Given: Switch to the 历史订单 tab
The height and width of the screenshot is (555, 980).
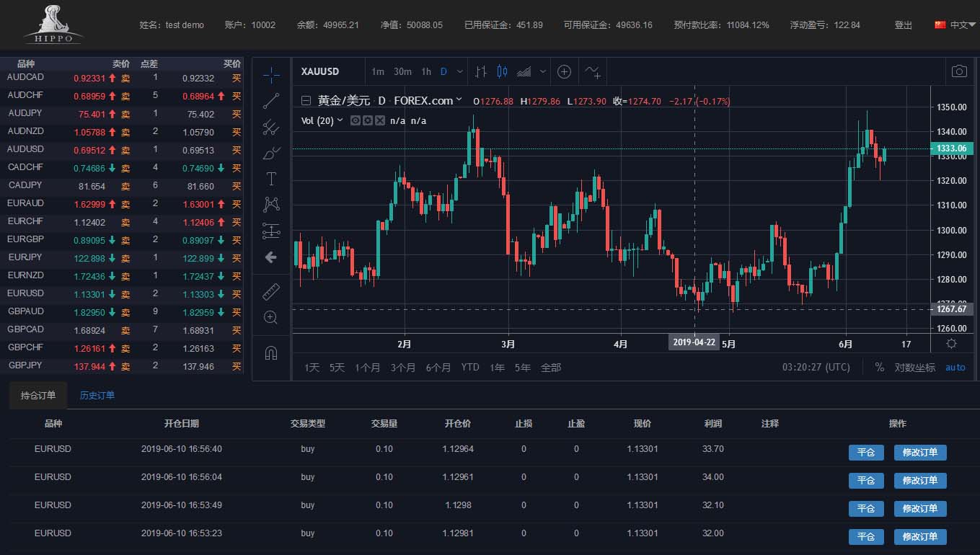Looking at the screenshot, I should click(97, 395).
